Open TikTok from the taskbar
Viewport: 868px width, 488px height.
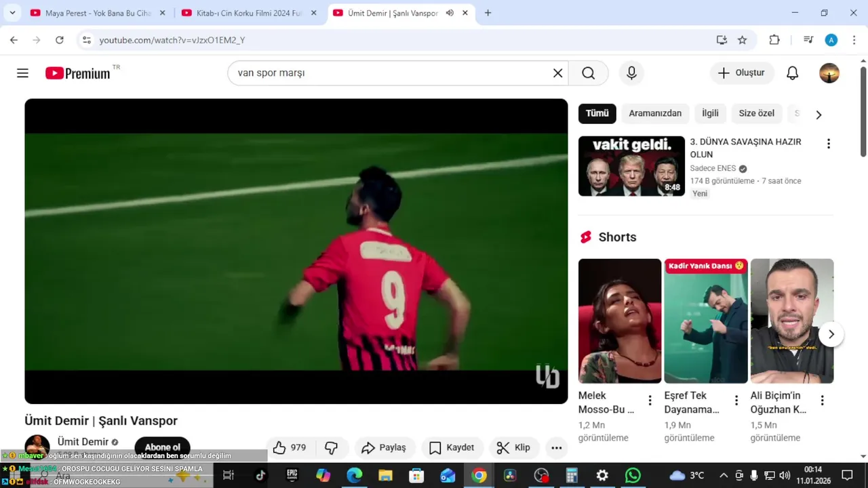[260, 475]
